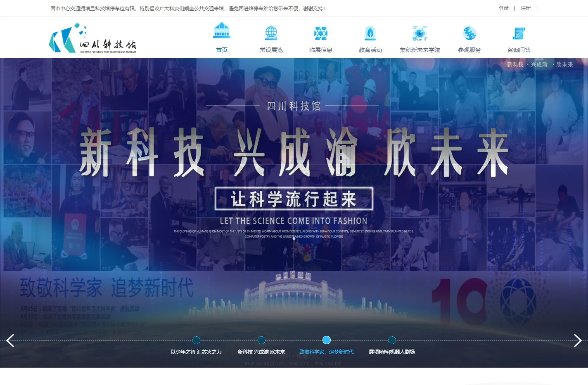Viewport: 588px width, 385px height.
Task: Open the 教育活动 menu label
Action: [370, 50]
